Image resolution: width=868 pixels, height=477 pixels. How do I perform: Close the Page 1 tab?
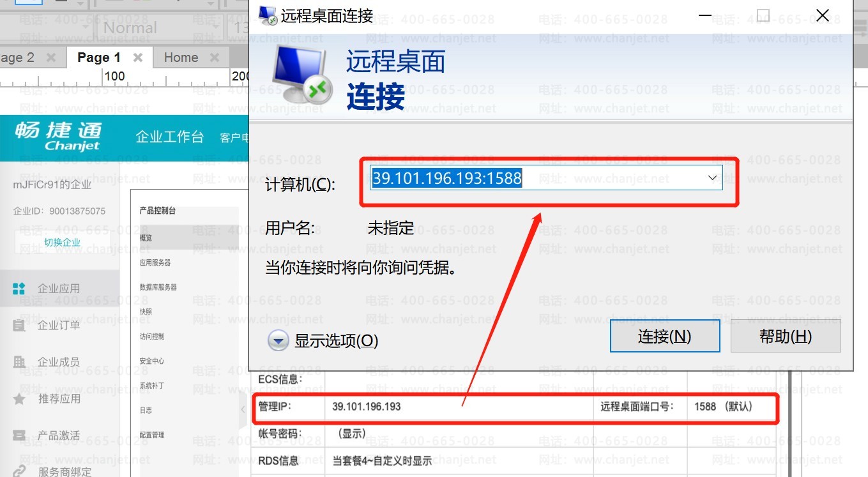pyautogui.click(x=137, y=57)
